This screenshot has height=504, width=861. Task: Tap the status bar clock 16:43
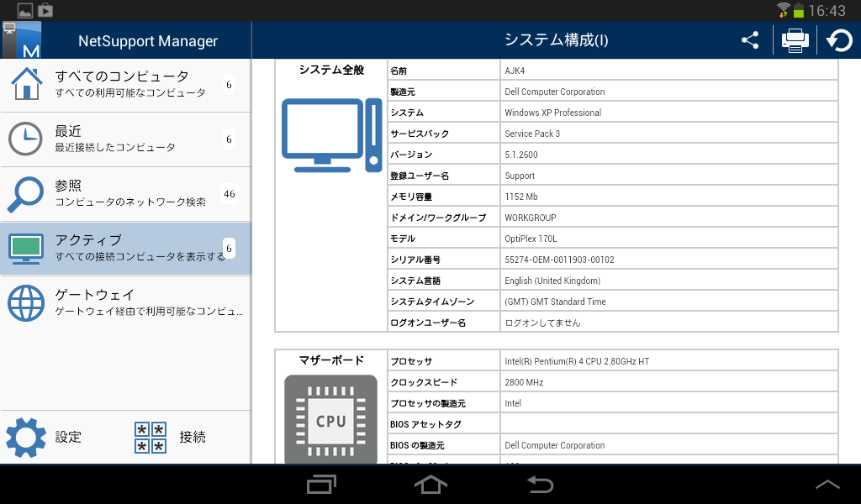point(827,10)
